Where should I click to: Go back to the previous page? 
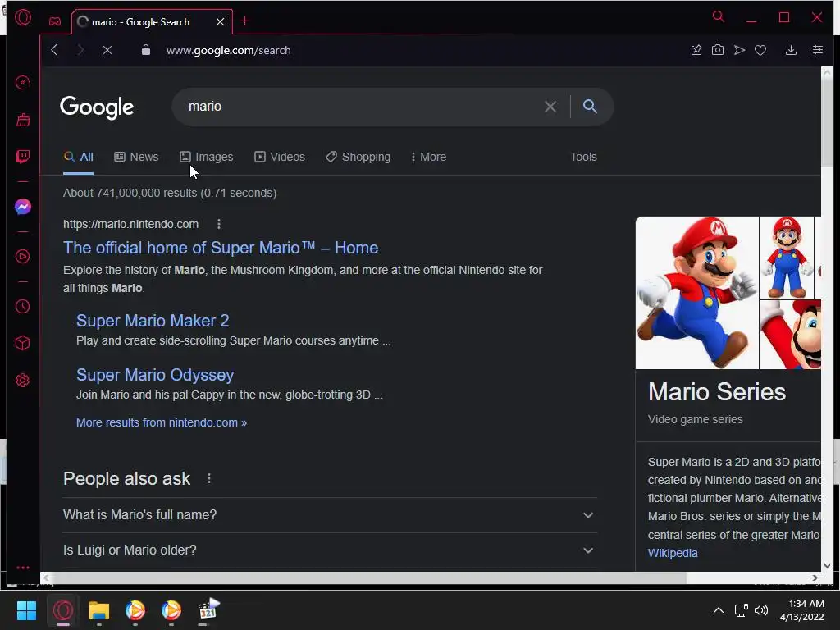pos(54,50)
